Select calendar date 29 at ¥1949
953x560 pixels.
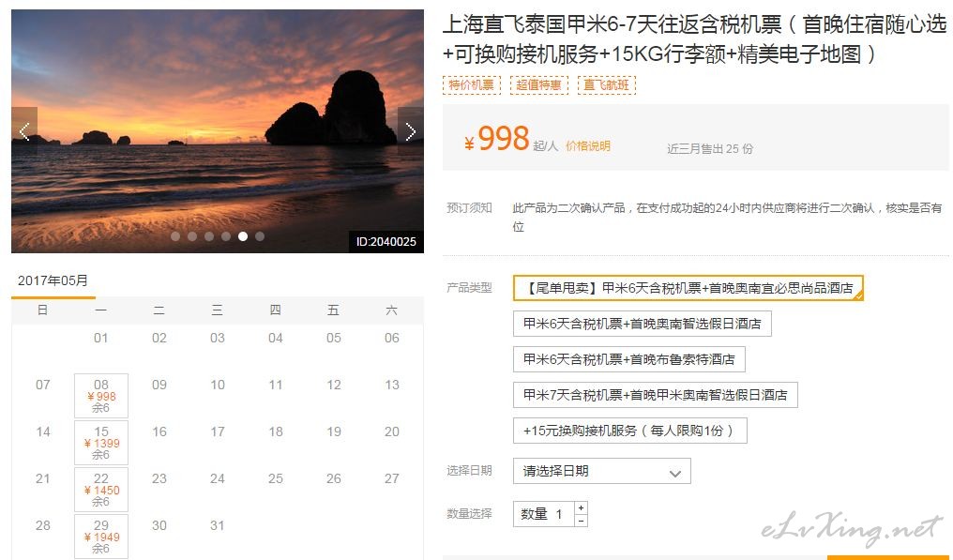(101, 537)
